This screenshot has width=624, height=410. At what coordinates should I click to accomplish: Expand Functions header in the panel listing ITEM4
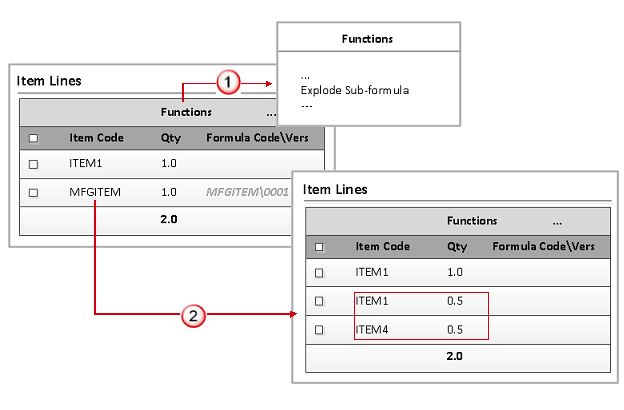[472, 220]
